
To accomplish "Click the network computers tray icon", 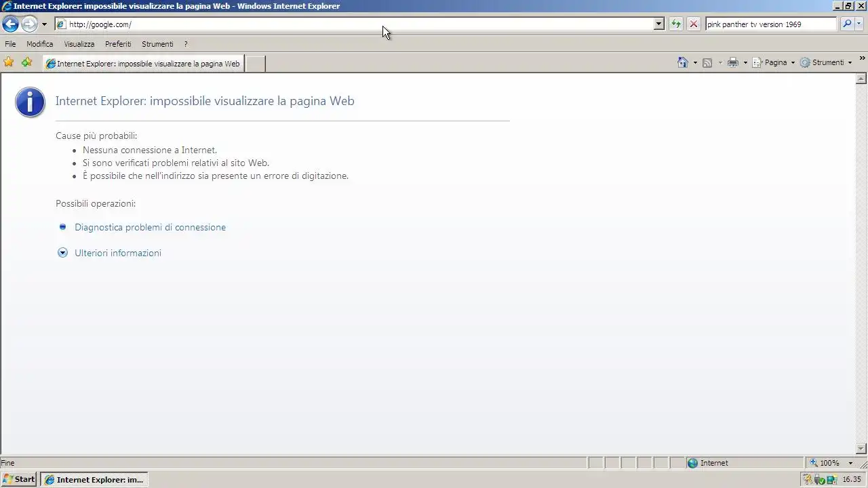I will point(831,480).
